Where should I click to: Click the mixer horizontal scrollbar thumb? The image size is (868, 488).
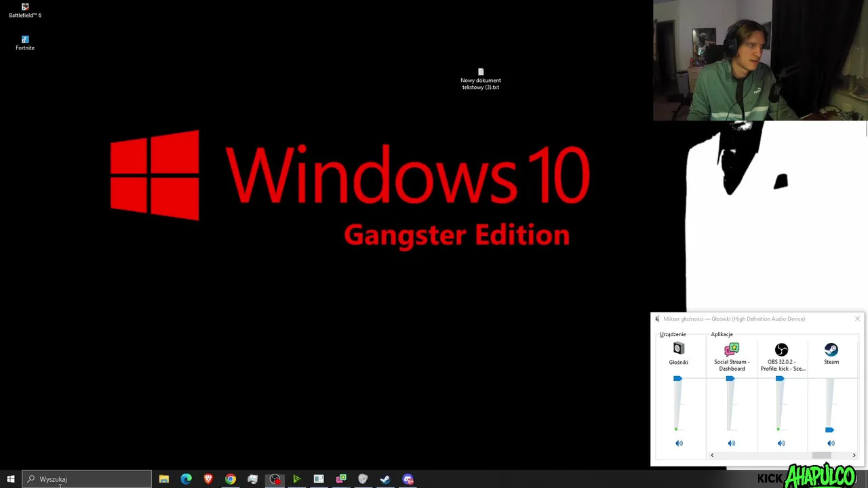[x=821, y=455]
